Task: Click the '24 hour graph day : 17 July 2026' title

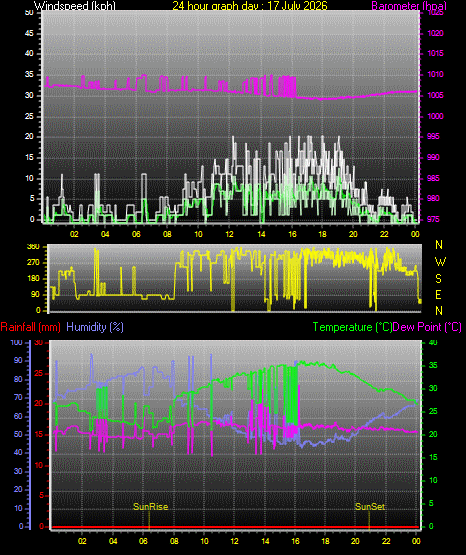Action: [x=250, y=6]
